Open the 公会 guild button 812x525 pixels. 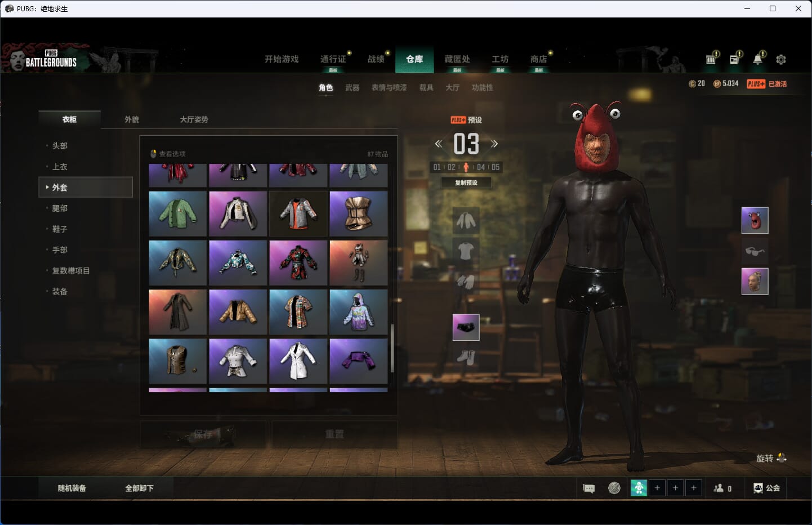coord(766,488)
